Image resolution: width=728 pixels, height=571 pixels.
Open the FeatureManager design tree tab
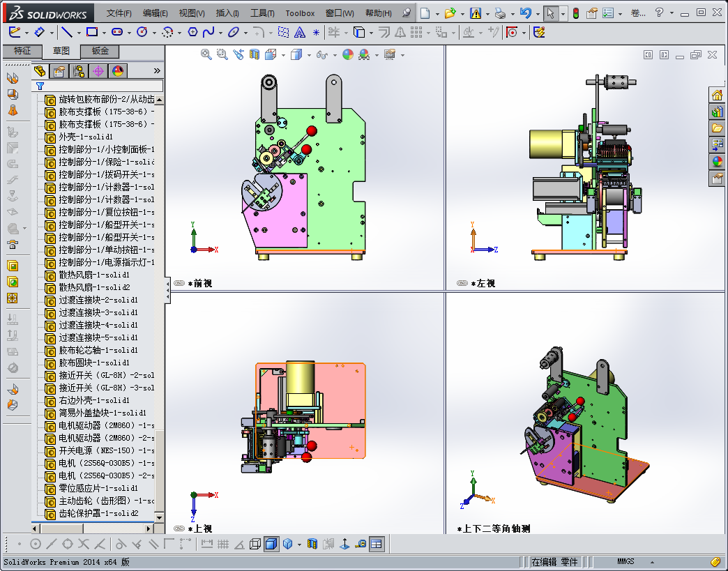(x=40, y=71)
